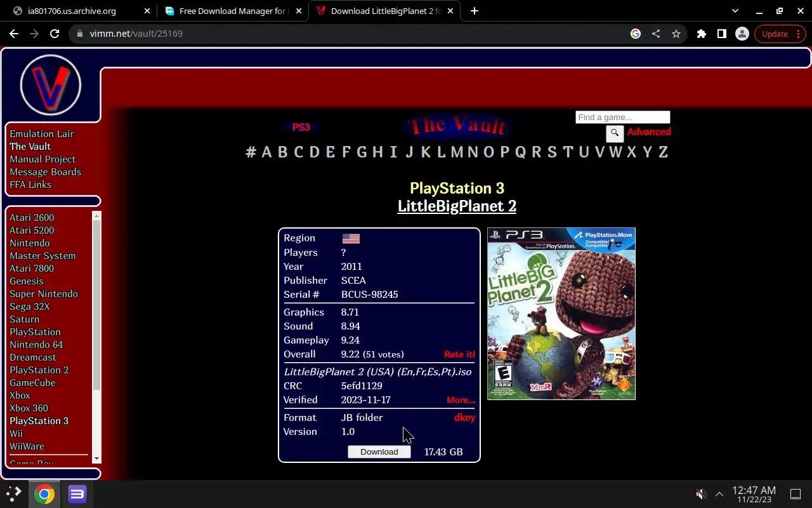Click the PS3 vault header link
The image size is (812, 508).
tap(301, 127)
